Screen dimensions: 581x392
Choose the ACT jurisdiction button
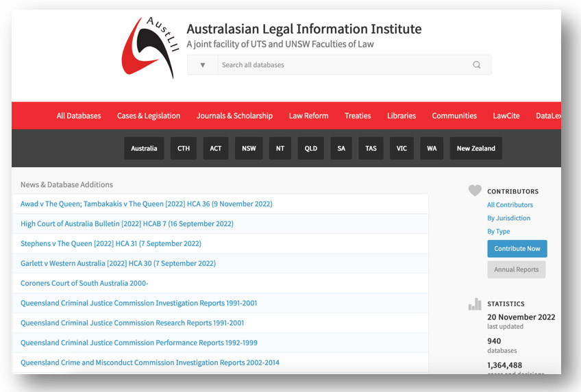tap(216, 148)
